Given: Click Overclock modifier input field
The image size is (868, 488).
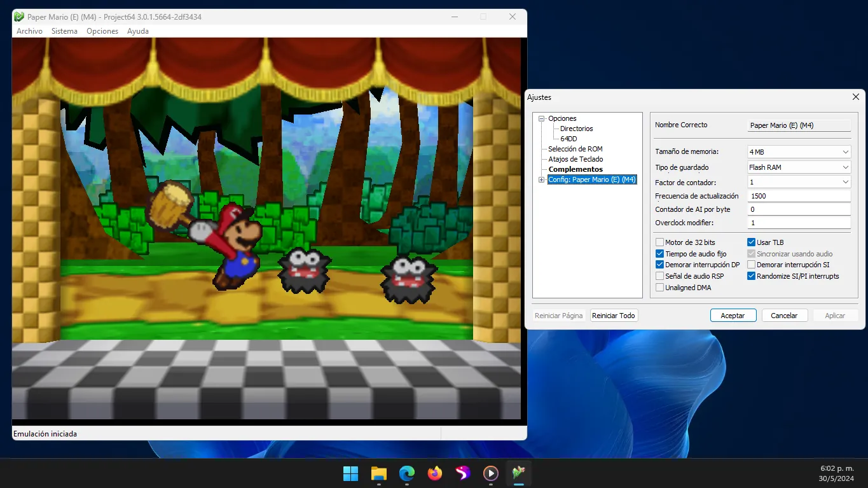Looking at the screenshot, I should tap(799, 223).
